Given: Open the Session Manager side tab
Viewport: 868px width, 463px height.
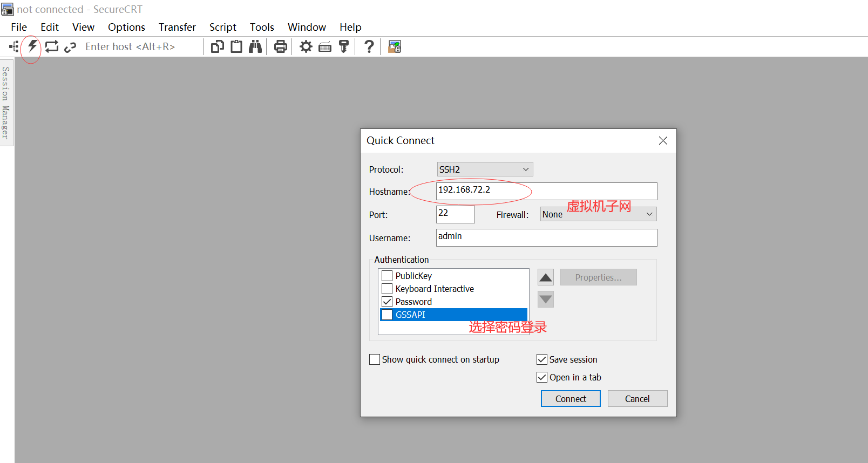Looking at the screenshot, I should tap(6, 103).
